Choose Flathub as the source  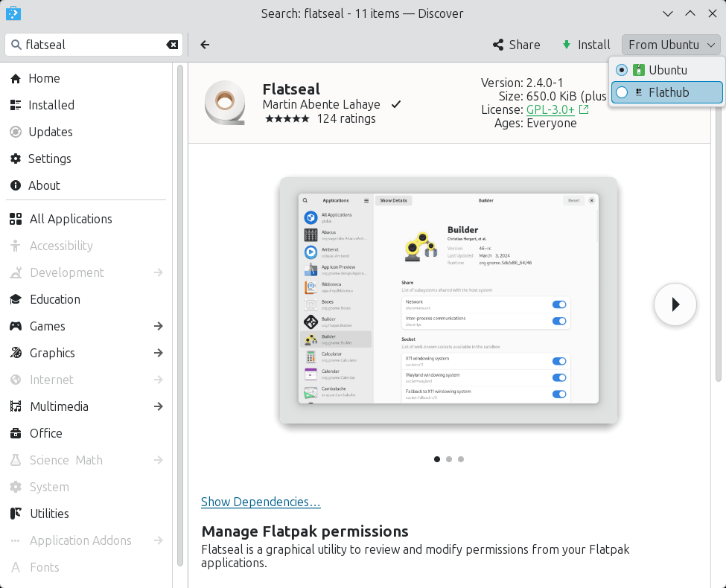click(x=667, y=92)
